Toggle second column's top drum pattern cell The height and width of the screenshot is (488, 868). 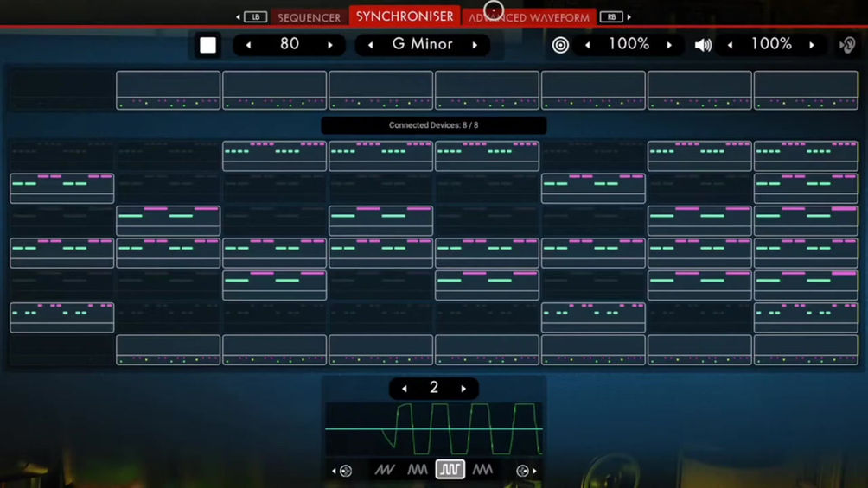pos(169,90)
